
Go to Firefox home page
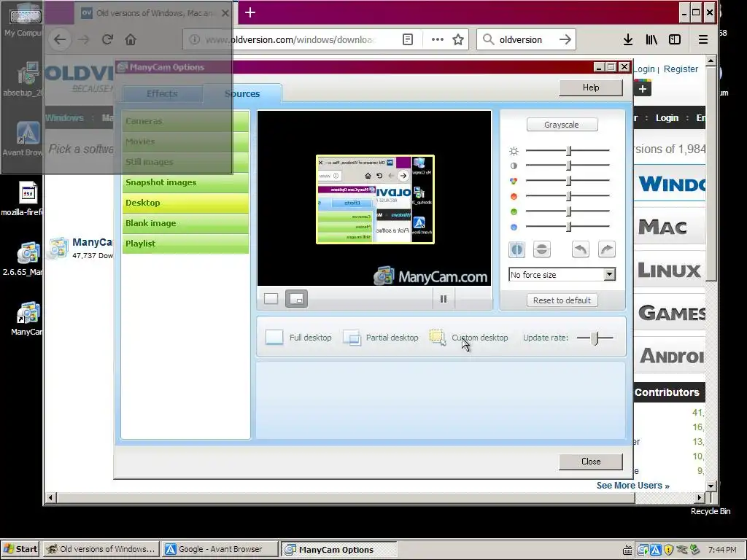131,39
